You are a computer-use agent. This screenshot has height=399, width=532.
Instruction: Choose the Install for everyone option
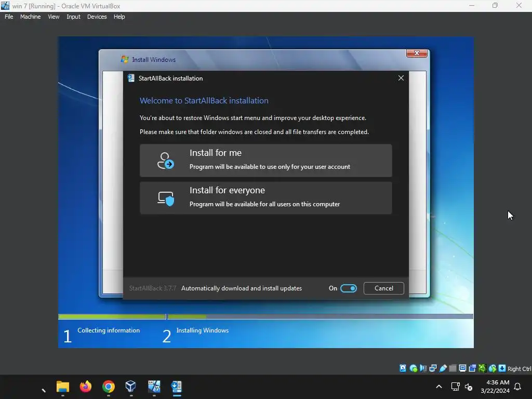265,198
